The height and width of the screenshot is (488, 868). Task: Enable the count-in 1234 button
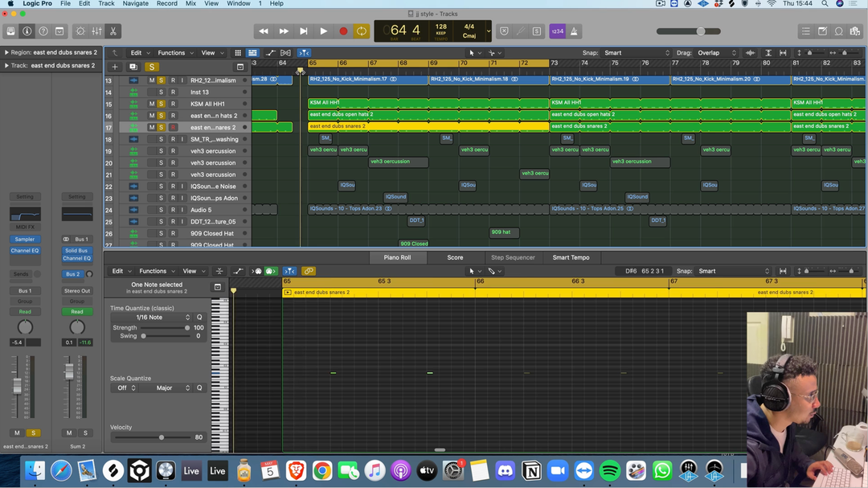557,31
